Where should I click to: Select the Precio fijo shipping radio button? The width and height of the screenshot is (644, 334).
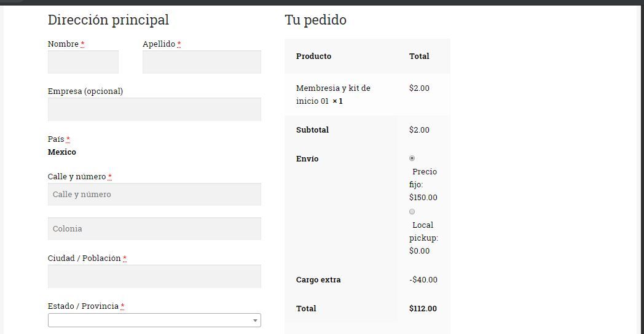click(412, 158)
